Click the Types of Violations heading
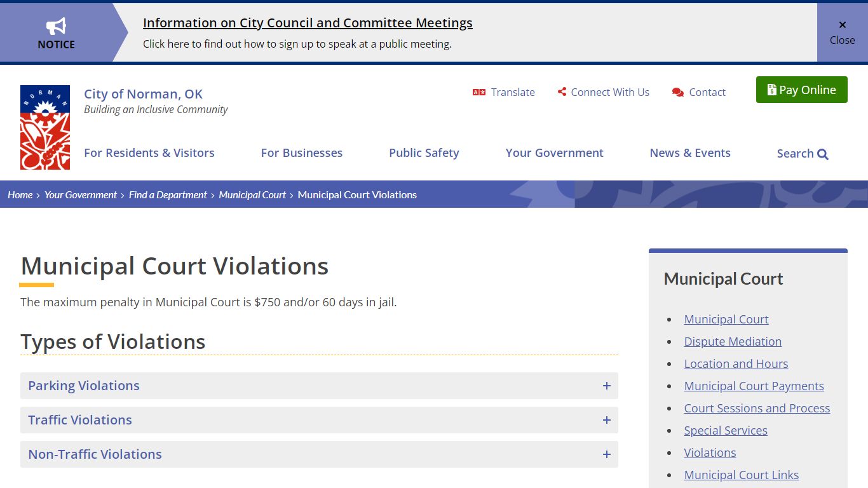The width and height of the screenshot is (868, 488). coord(112,342)
